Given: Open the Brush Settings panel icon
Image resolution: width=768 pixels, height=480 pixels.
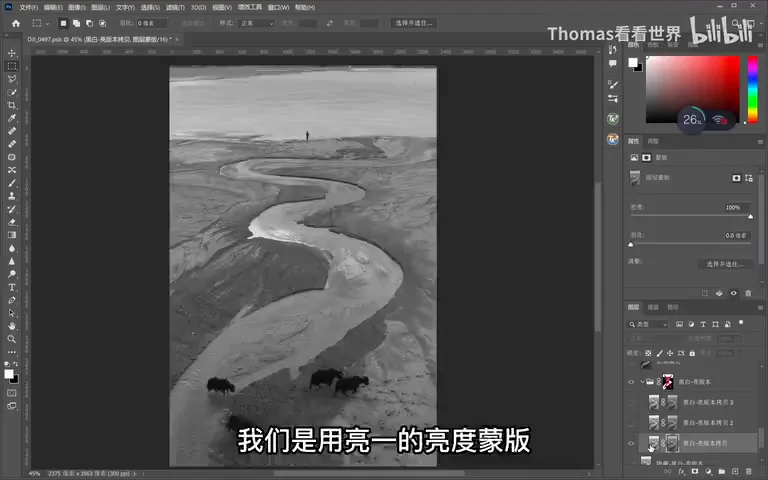Looking at the screenshot, I should pyautogui.click(x=613, y=84).
